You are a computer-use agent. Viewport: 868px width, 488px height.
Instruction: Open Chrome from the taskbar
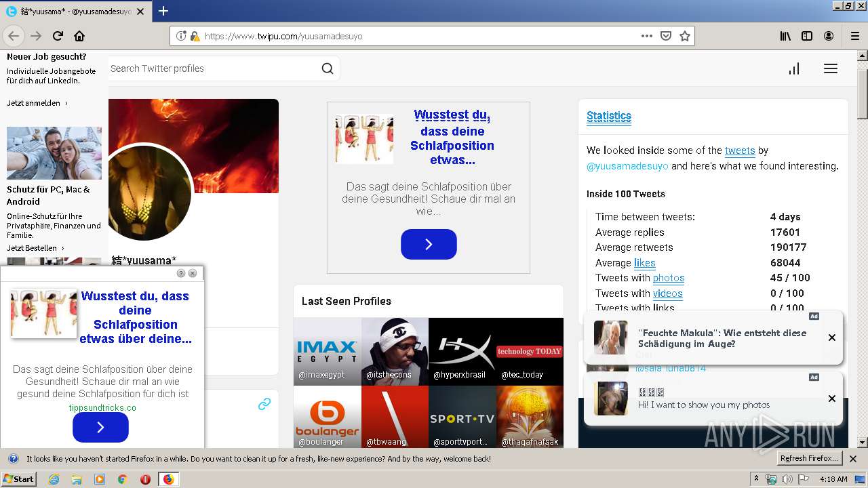pyautogui.click(x=123, y=479)
